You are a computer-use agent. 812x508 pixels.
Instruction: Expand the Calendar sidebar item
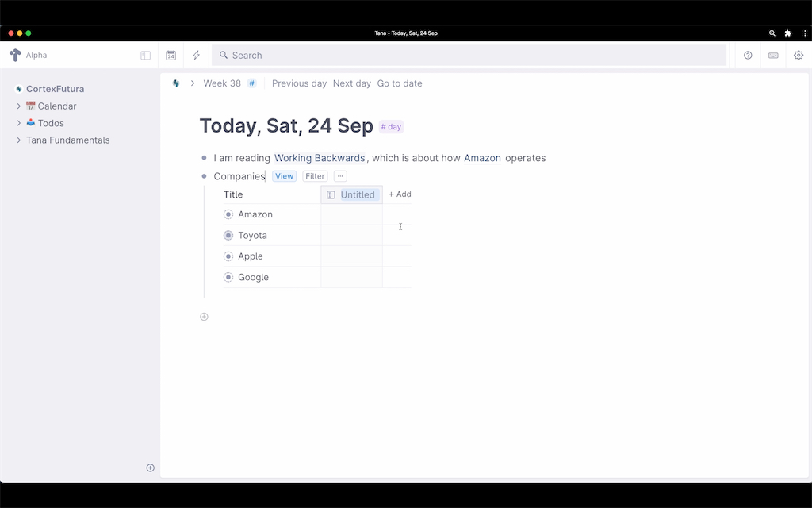click(19, 106)
